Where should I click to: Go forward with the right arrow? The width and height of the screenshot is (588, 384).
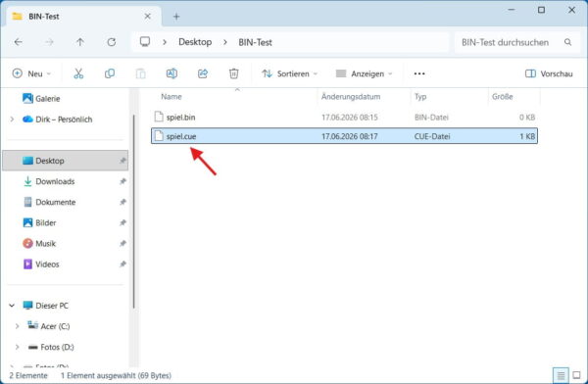[x=49, y=42]
